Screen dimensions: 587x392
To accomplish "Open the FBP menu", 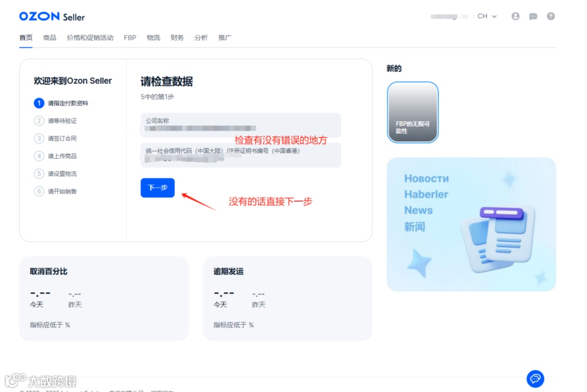I will [130, 38].
